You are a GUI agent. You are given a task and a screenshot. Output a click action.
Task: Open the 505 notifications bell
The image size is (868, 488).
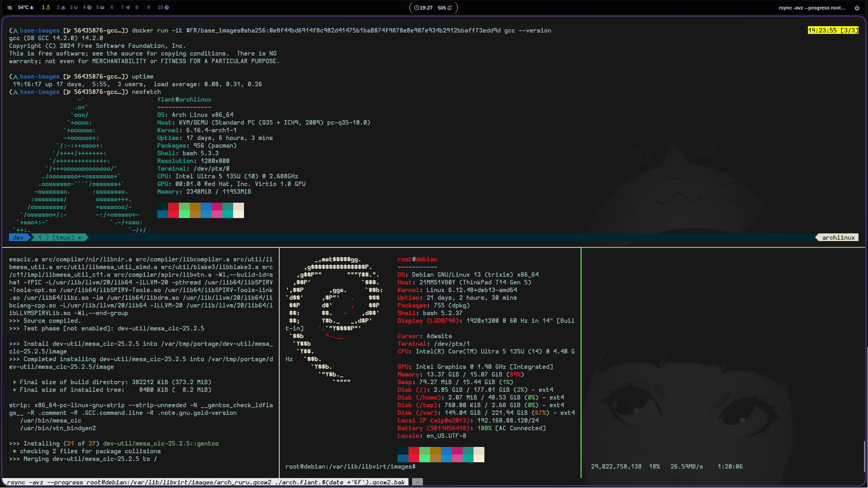[x=445, y=8]
